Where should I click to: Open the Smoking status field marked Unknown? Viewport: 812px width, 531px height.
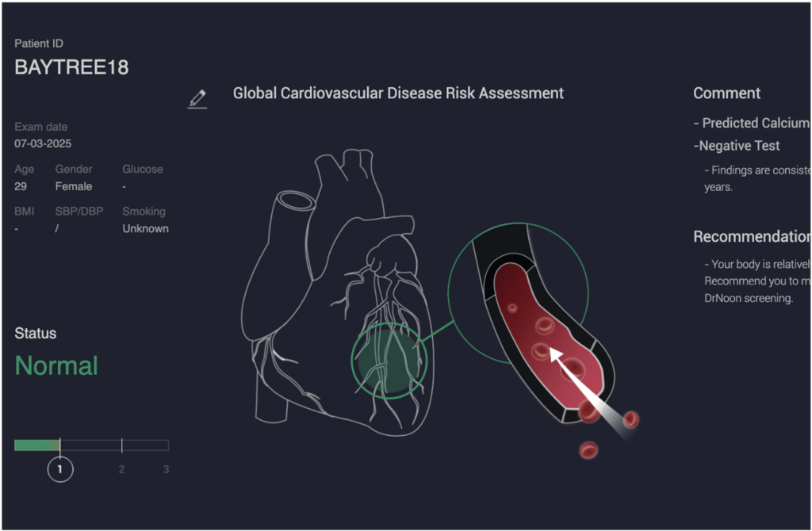(x=145, y=228)
